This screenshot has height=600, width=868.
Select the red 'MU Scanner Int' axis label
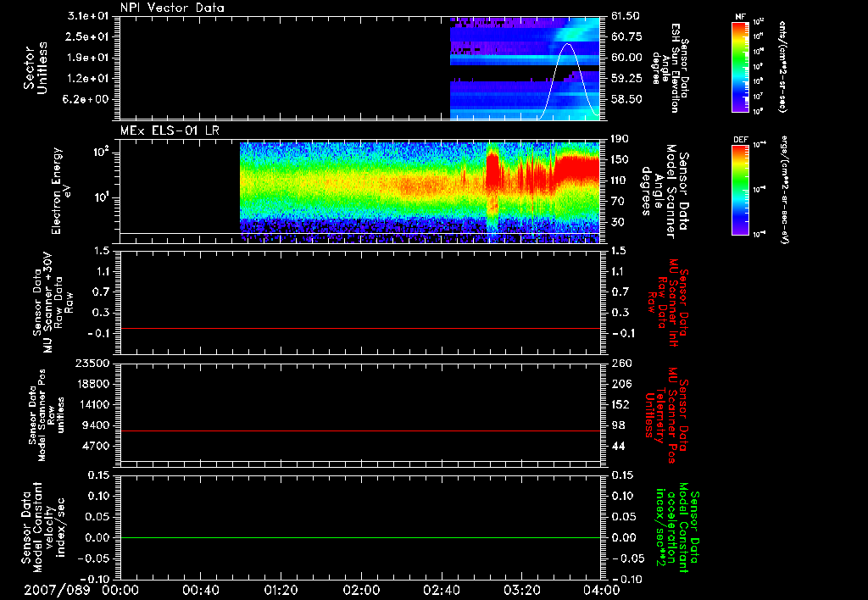coord(668,303)
